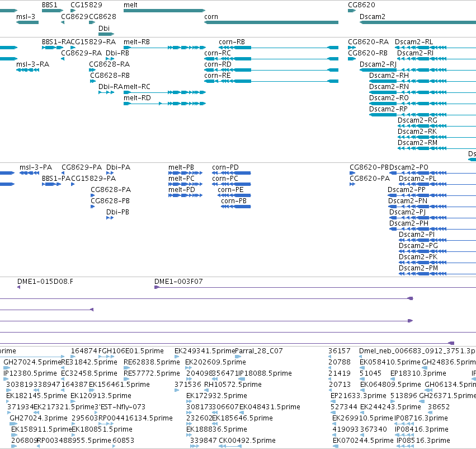476x449 pixels.
Task: Click the msl-3-RA transcript label
Action: pyautogui.click(x=33, y=64)
